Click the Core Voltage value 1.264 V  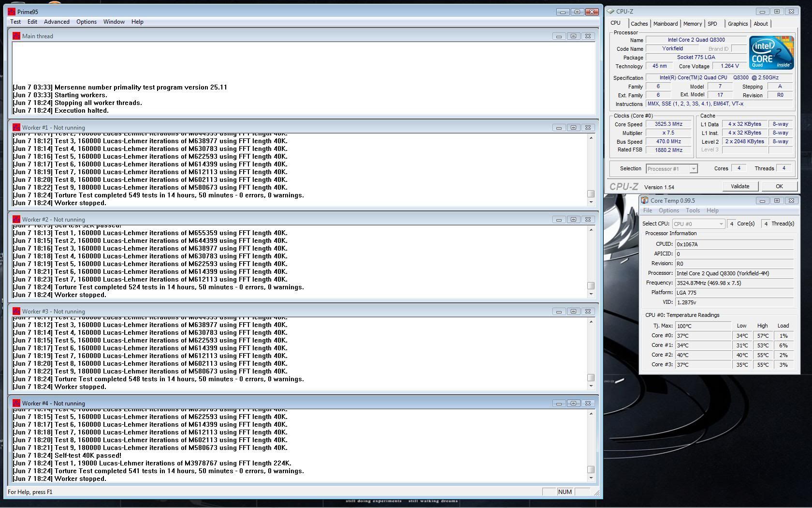[x=729, y=66]
